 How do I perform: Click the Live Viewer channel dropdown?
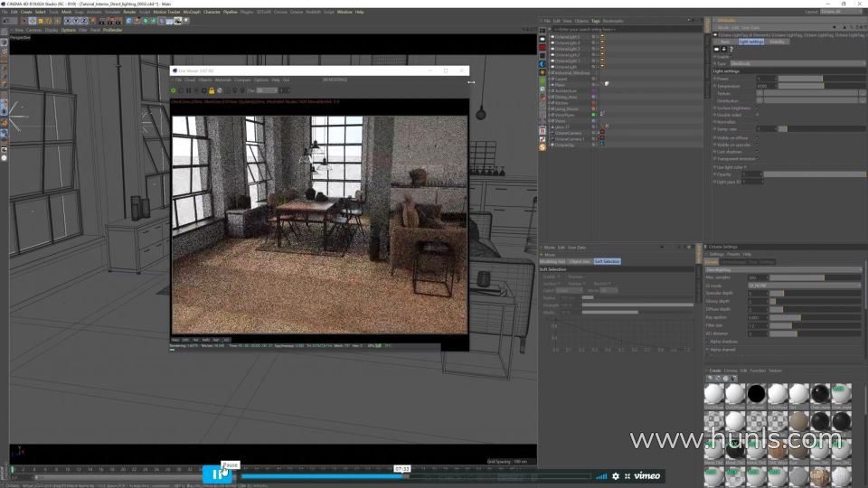coord(267,90)
